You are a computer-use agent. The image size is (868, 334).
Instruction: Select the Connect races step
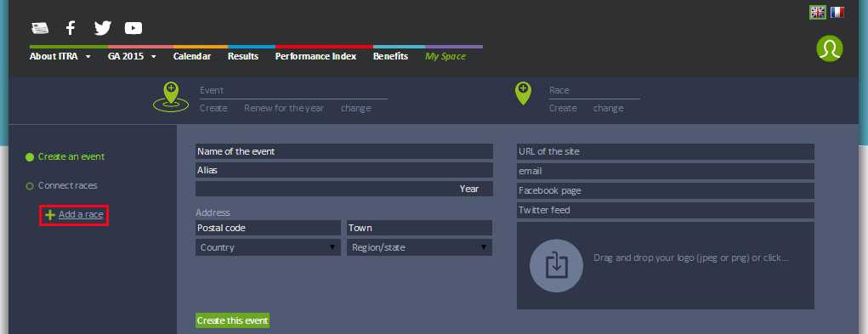[62, 186]
